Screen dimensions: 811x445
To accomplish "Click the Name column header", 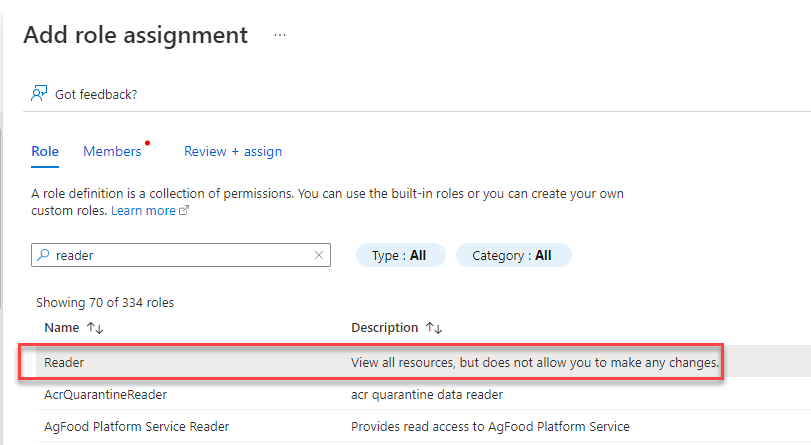I will (61, 328).
